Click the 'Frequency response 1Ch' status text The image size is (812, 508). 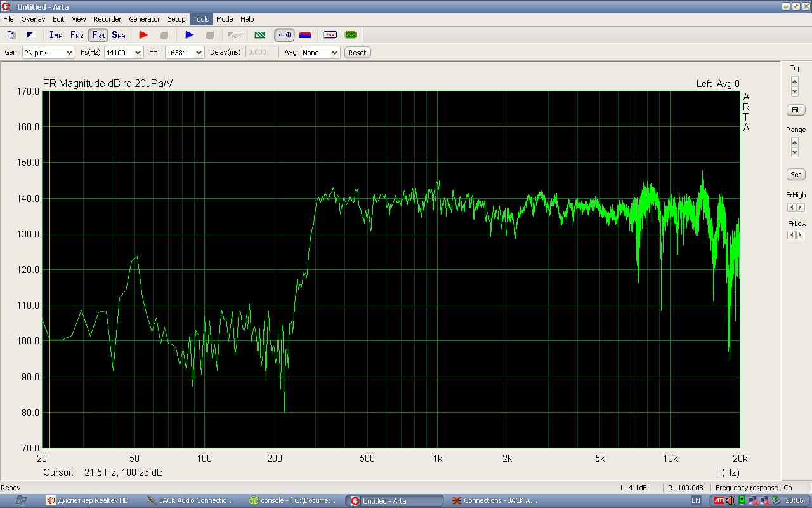point(754,488)
